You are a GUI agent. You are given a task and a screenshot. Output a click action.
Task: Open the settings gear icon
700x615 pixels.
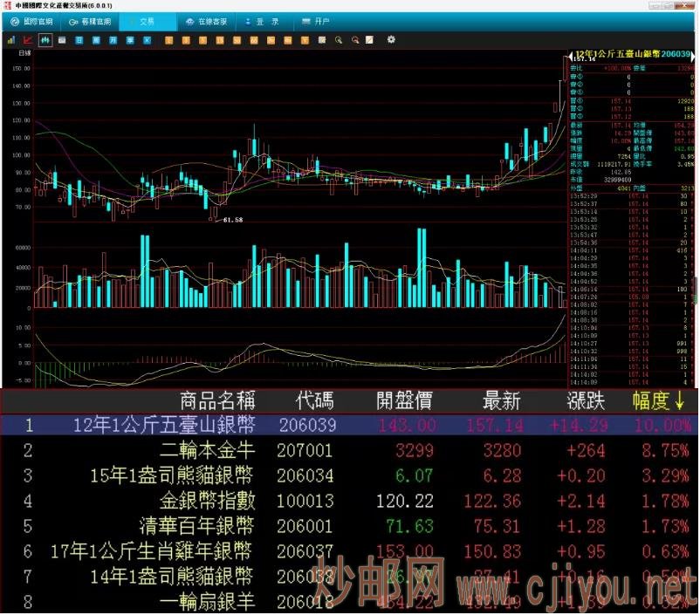(x=391, y=39)
